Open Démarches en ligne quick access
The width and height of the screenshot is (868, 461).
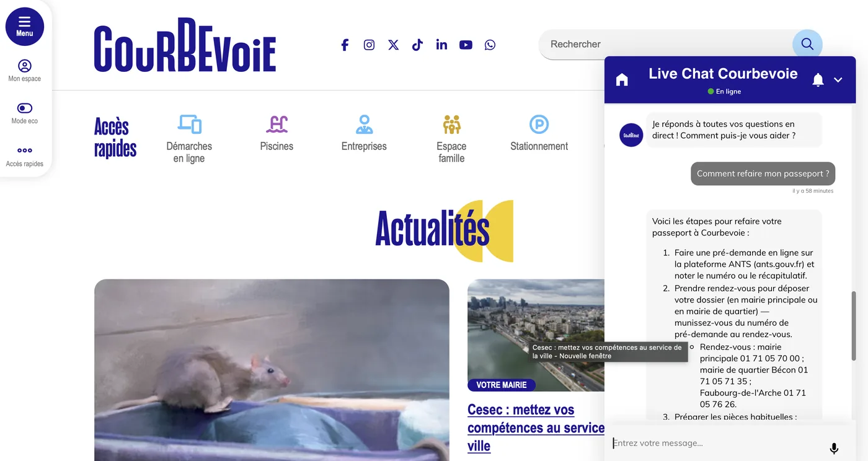pyautogui.click(x=189, y=139)
